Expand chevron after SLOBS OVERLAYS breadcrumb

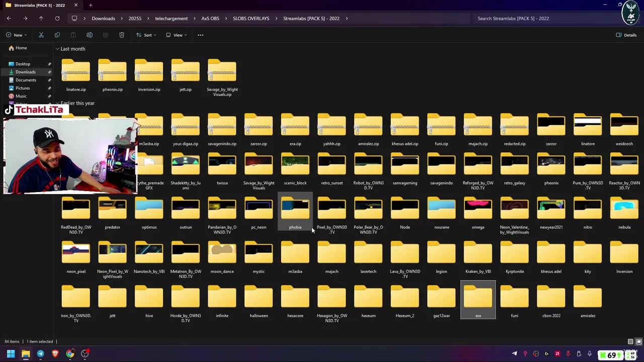point(276,19)
